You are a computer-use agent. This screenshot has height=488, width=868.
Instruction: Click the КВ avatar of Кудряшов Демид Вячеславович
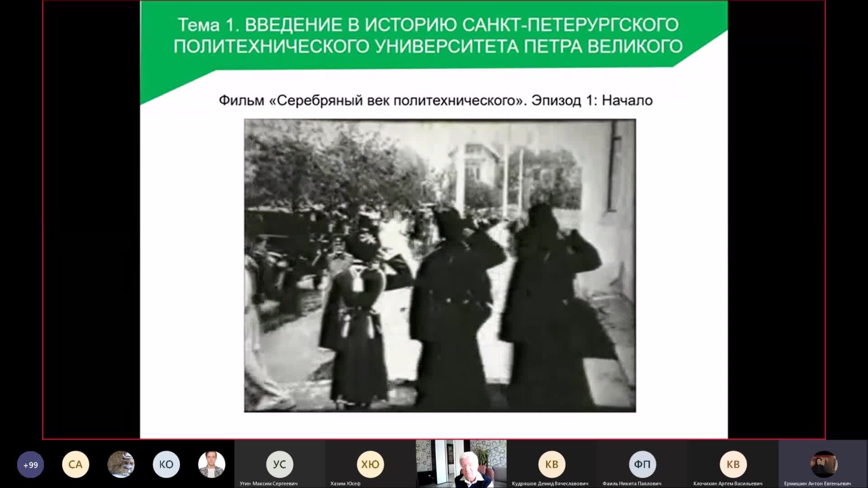(x=552, y=464)
